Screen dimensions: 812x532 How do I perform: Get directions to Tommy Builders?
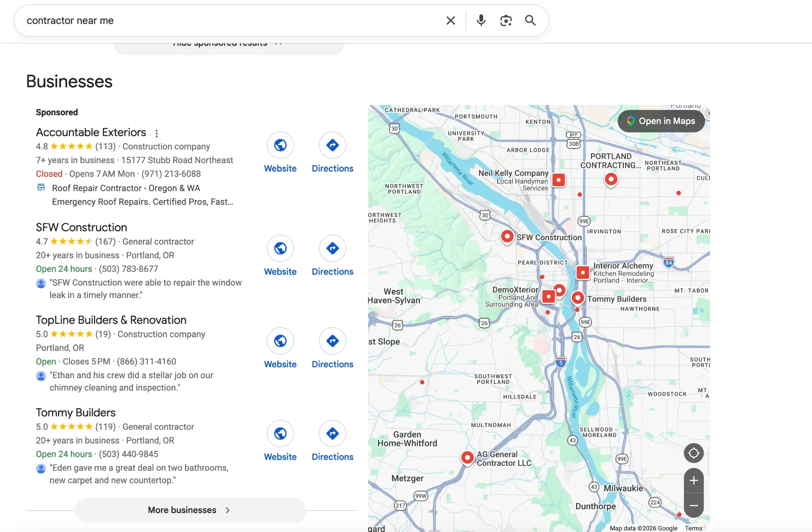point(333,433)
